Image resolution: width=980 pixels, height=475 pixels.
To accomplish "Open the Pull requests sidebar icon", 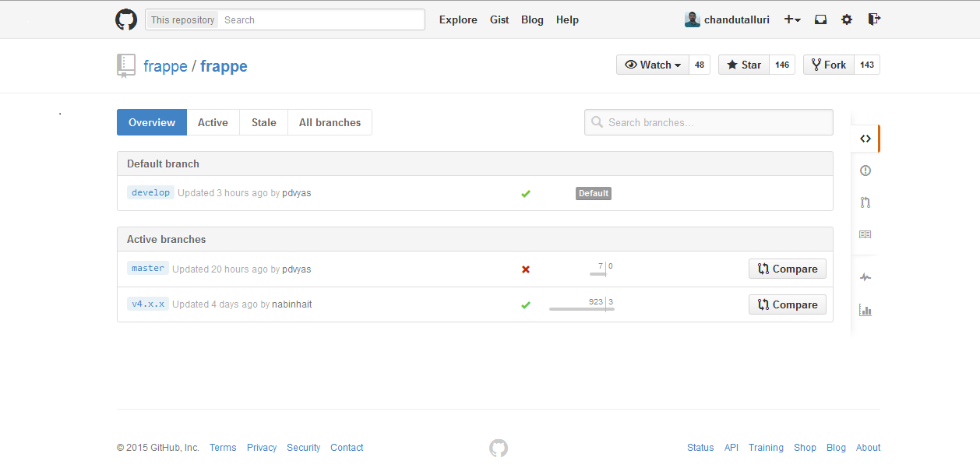I will coord(865,202).
